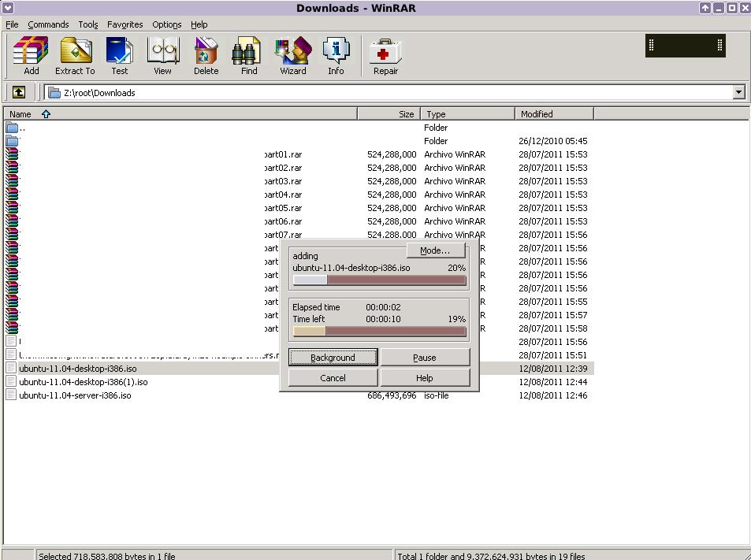
Task: Click the modified date 28/07/2011 15:55
Action: click(552, 302)
